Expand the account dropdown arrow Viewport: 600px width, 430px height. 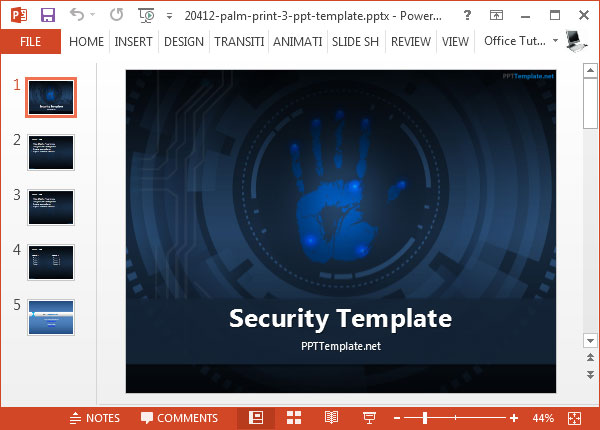(x=555, y=40)
